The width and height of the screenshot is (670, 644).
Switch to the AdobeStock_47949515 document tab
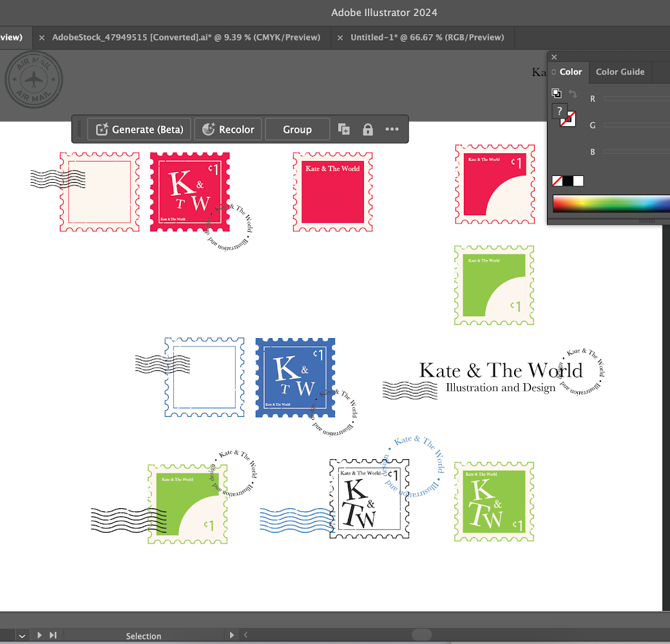coord(186,37)
